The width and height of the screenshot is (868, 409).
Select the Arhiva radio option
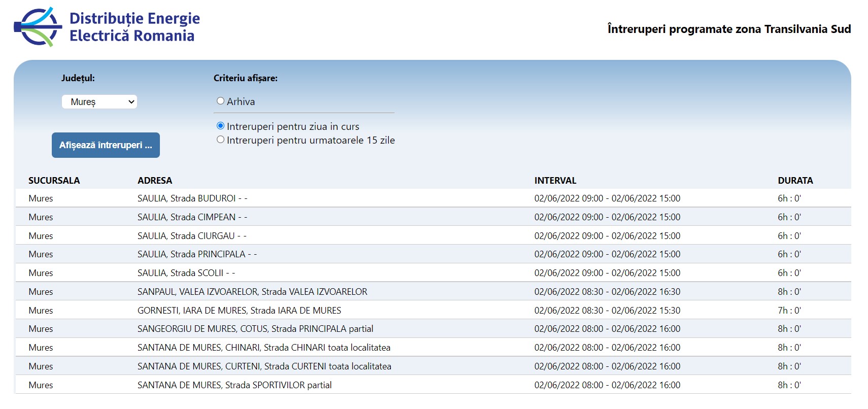[x=220, y=101]
